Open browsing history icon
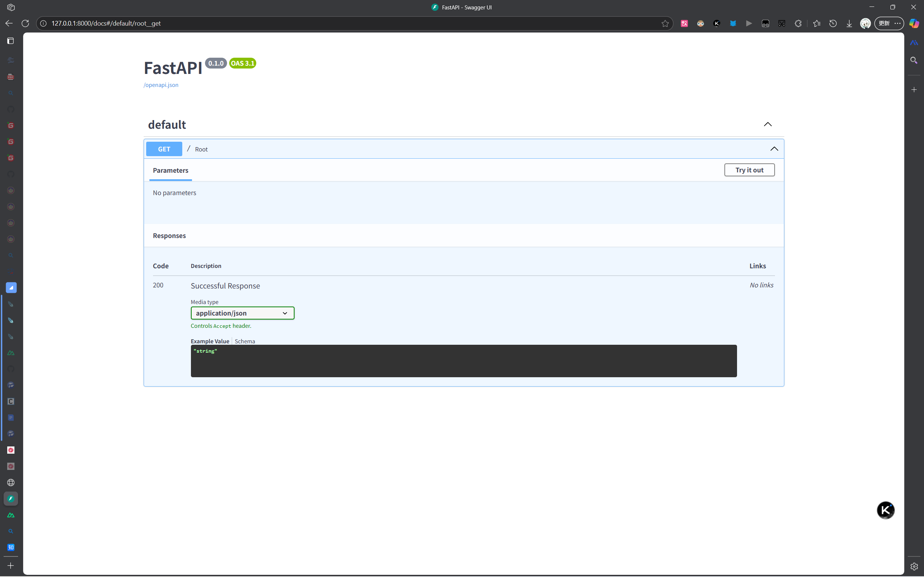Viewport: 924px width, 577px height. [x=833, y=23]
